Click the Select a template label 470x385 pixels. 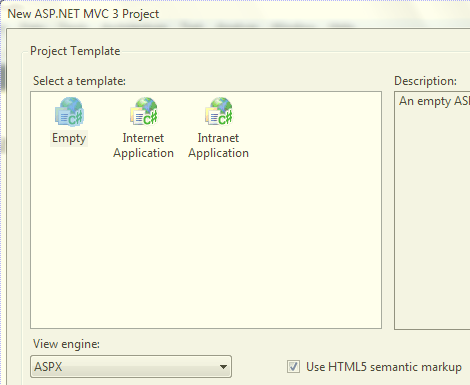79,81
